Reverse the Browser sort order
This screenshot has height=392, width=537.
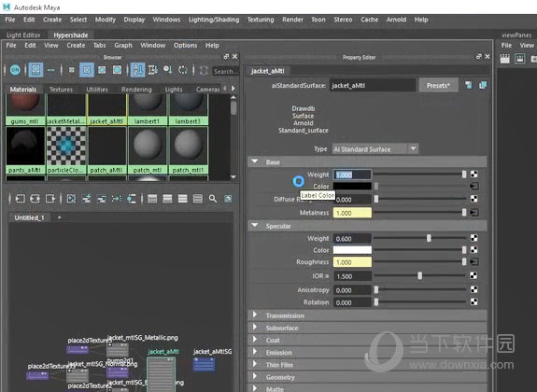pos(183,70)
